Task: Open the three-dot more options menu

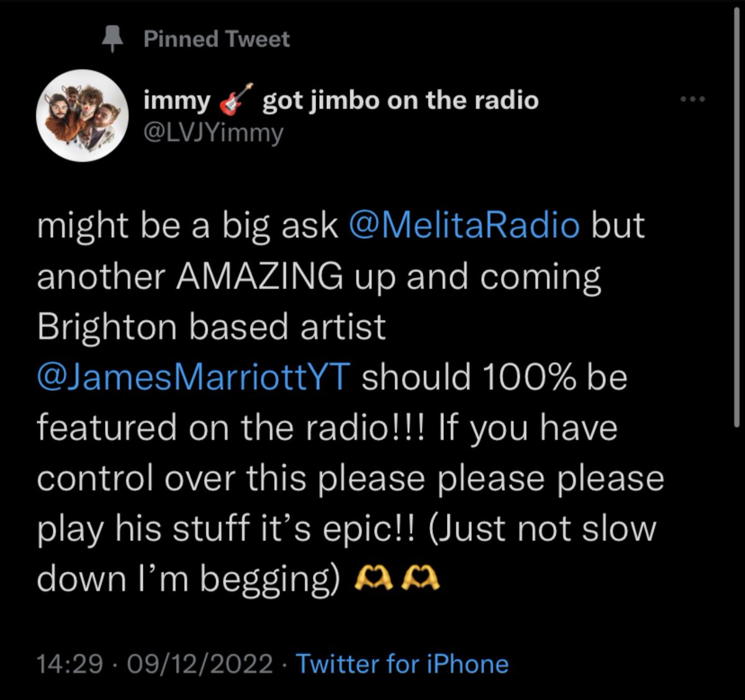Action: [x=693, y=99]
